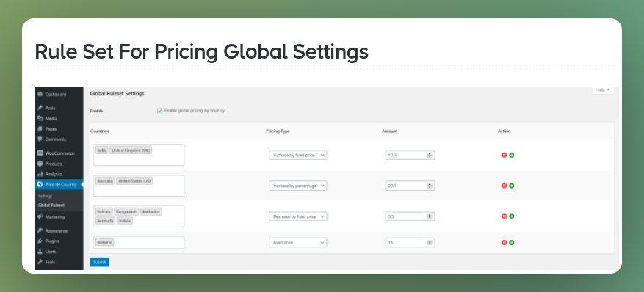Click the United States (US) country tag

[134, 181]
